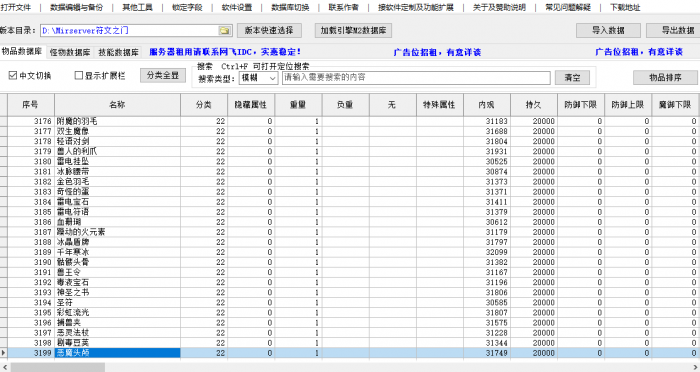700x372 pixels.
Task: Click the 分类 column header
Action: (x=204, y=104)
